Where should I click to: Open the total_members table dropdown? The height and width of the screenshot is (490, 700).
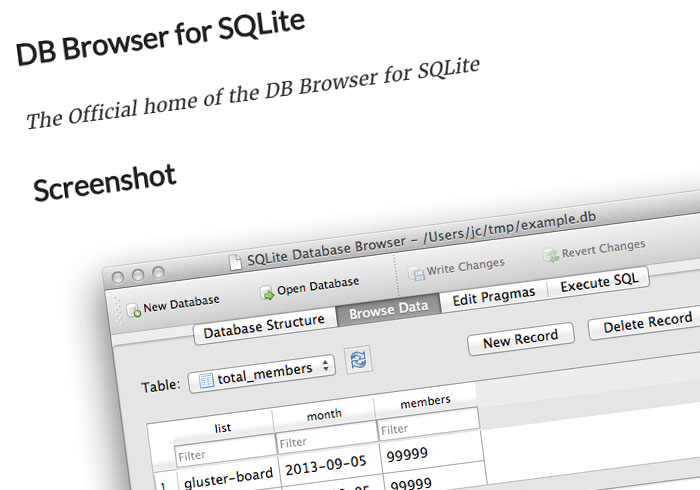(262, 374)
